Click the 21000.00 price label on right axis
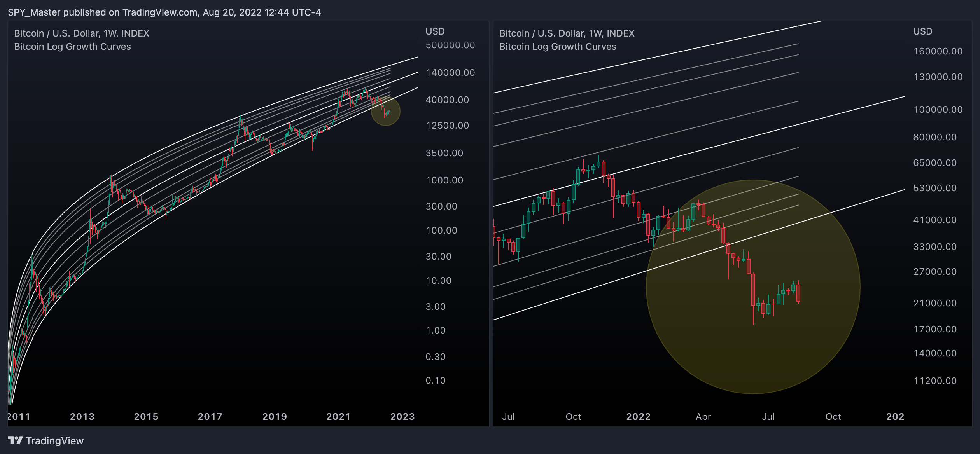980x454 pixels. click(x=935, y=303)
